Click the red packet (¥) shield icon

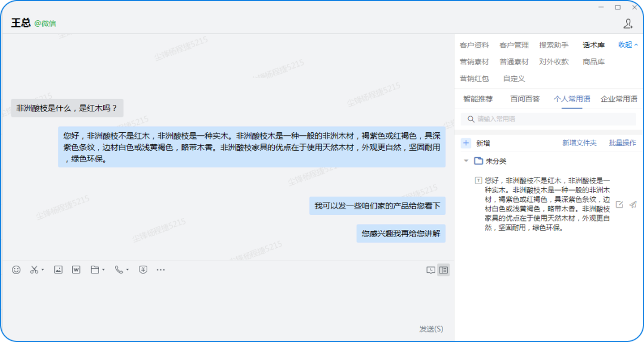pyautogui.click(x=143, y=270)
